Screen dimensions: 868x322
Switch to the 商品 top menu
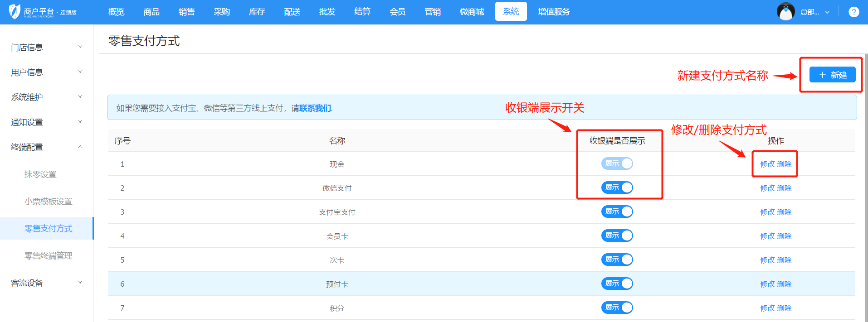coord(151,12)
